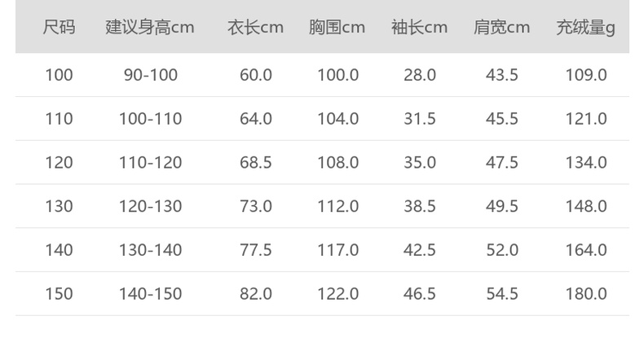Image resolution: width=644 pixels, height=351 pixels.
Task: Click the 68.5 garment length cell
Action: click(255, 163)
